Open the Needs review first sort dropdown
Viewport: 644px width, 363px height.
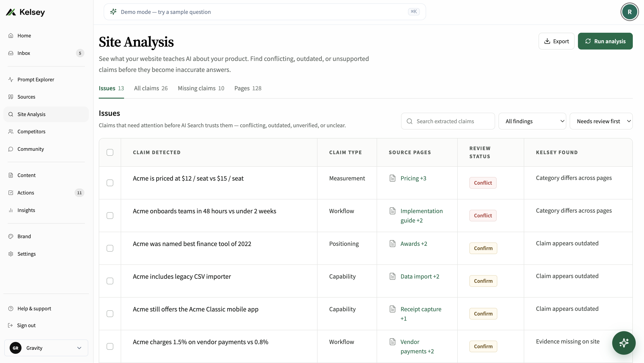pyautogui.click(x=601, y=121)
